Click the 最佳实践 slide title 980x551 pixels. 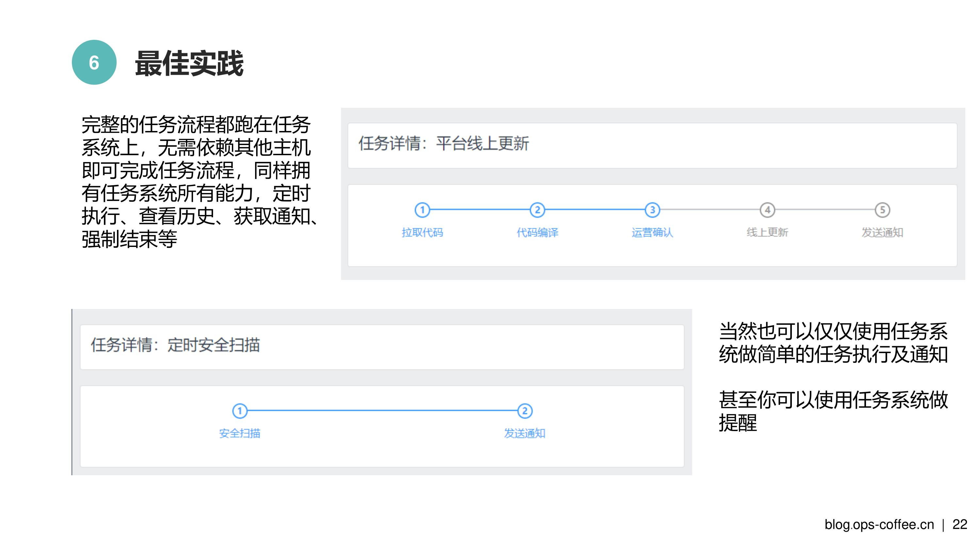click(189, 63)
